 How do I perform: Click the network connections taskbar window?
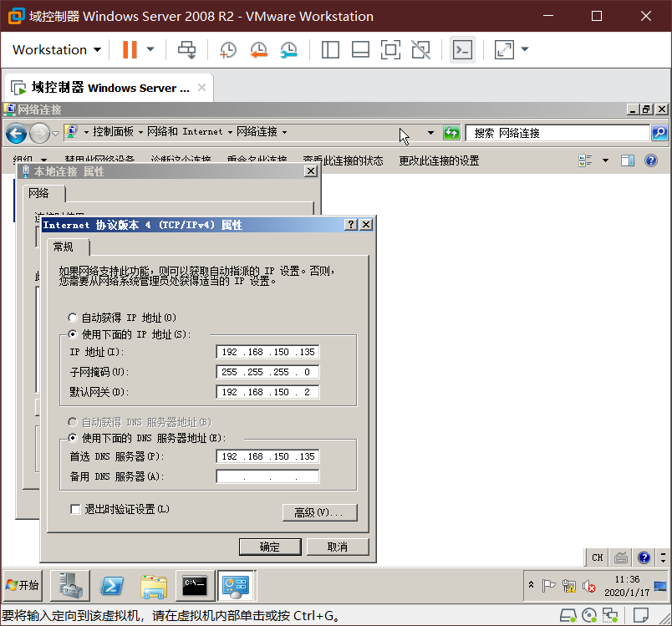[237, 585]
